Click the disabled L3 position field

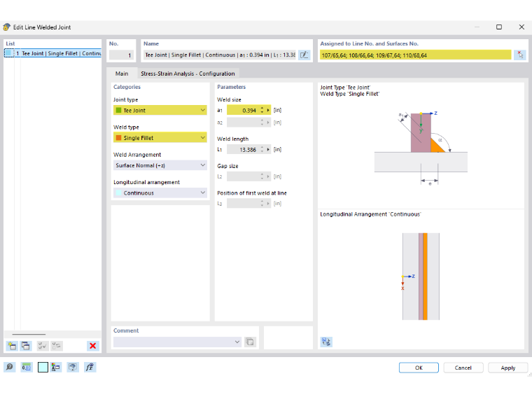(x=248, y=204)
